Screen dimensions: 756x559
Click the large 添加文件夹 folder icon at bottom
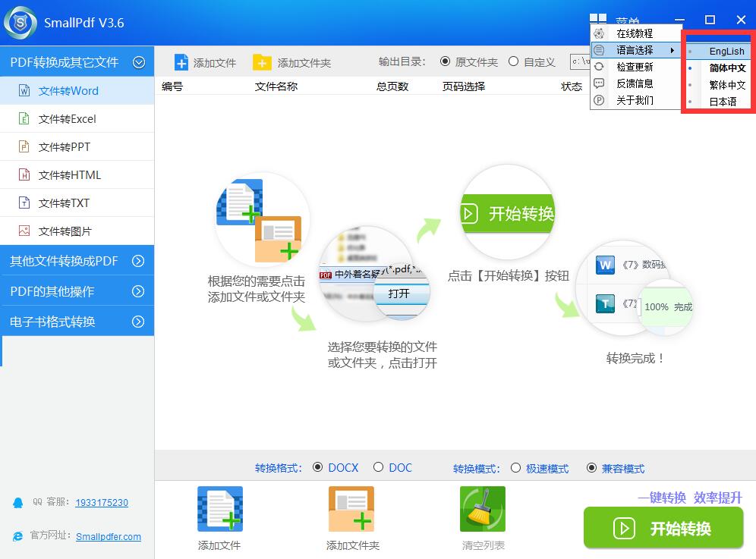coord(351,509)
